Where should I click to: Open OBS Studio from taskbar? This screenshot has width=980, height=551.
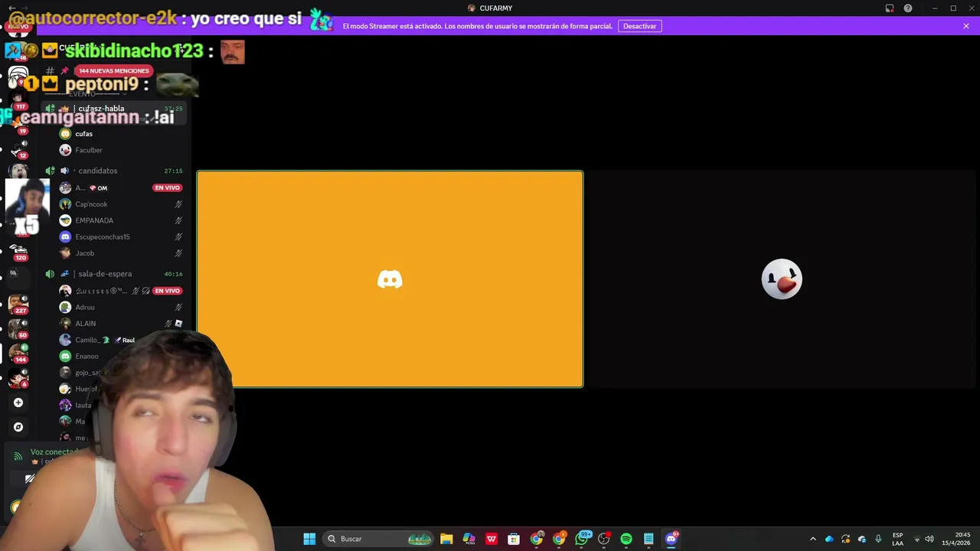click(604, 539)
